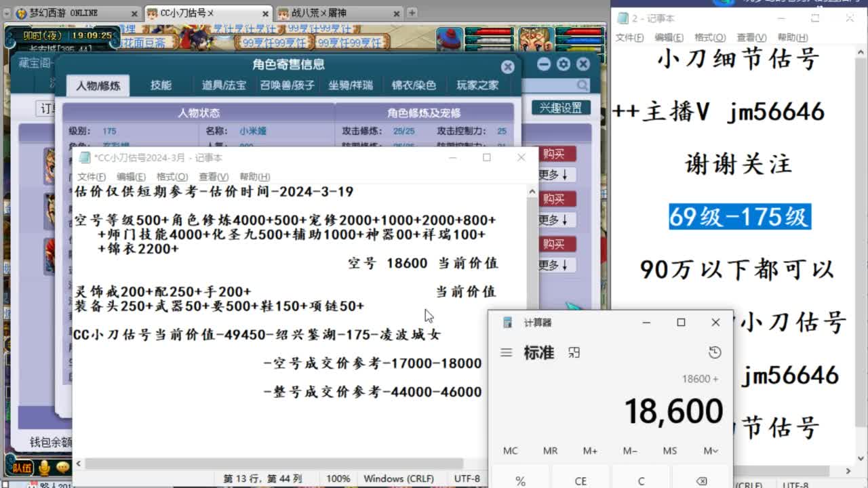The height and width of the screenshot is (488, 868).
Task: Click scroll-down arrow in right Notepad window
Action: [861, 458]
